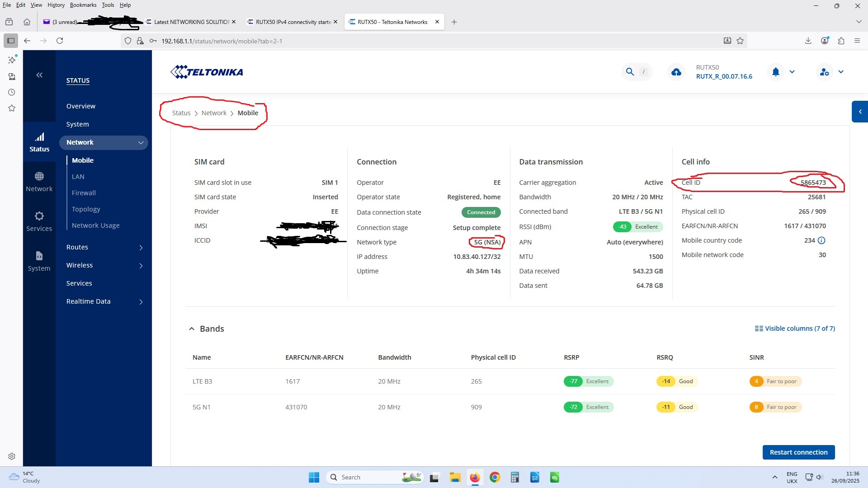
Task: Open Visible columns (7 of 7) selector
Action: click(794, 328)
